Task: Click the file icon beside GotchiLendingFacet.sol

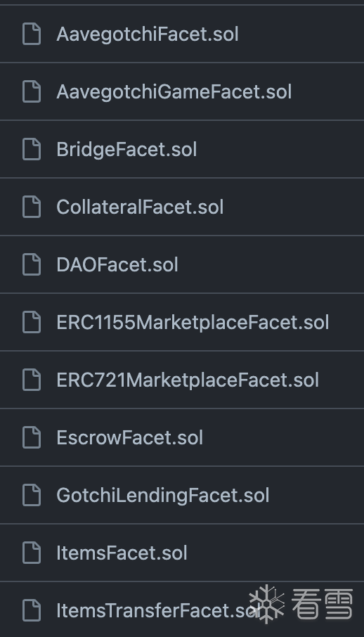Action: click(x=32, y=495)
